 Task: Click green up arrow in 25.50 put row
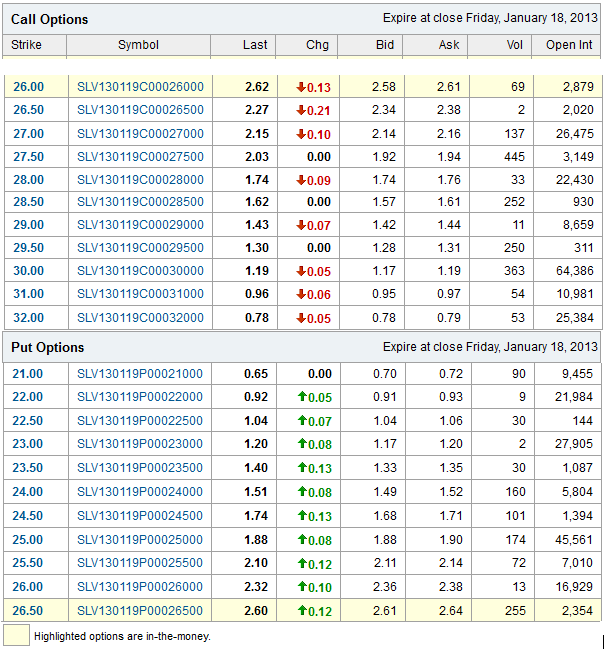(x=301, y=564)
